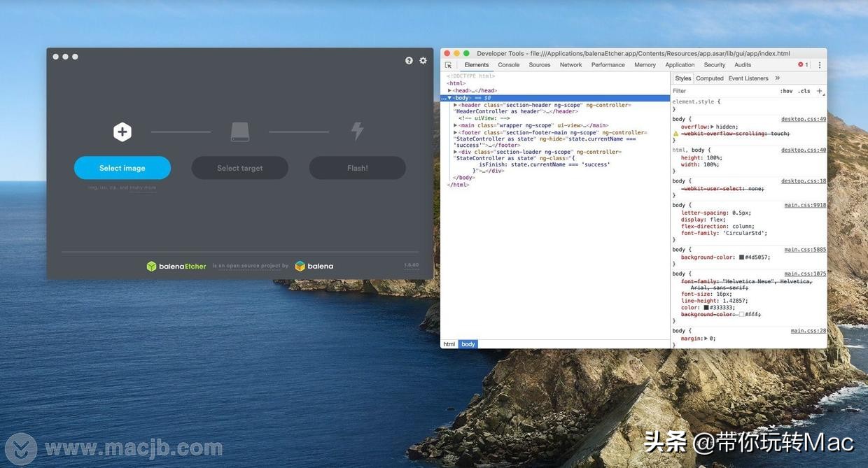The height and width of the screenshot is (468, 868).
Task: Click the #333333 color swatch
Action: (706, 308)
